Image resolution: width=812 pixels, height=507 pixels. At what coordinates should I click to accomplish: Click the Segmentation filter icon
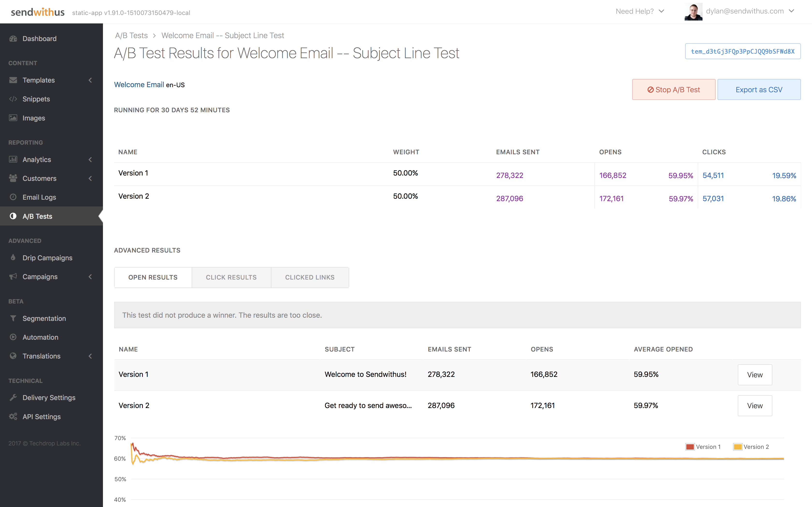[x=13, y=318]
